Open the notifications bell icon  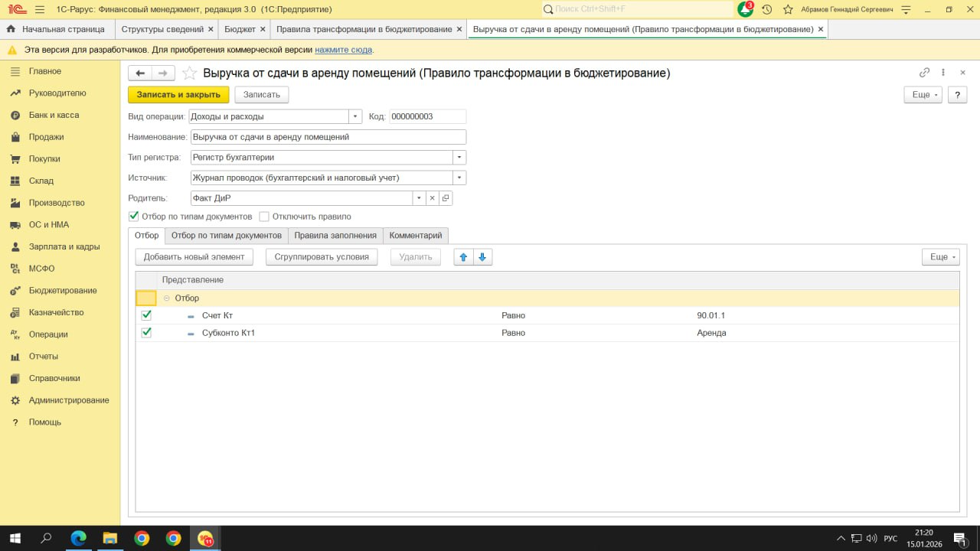click(x=745, y=9)
